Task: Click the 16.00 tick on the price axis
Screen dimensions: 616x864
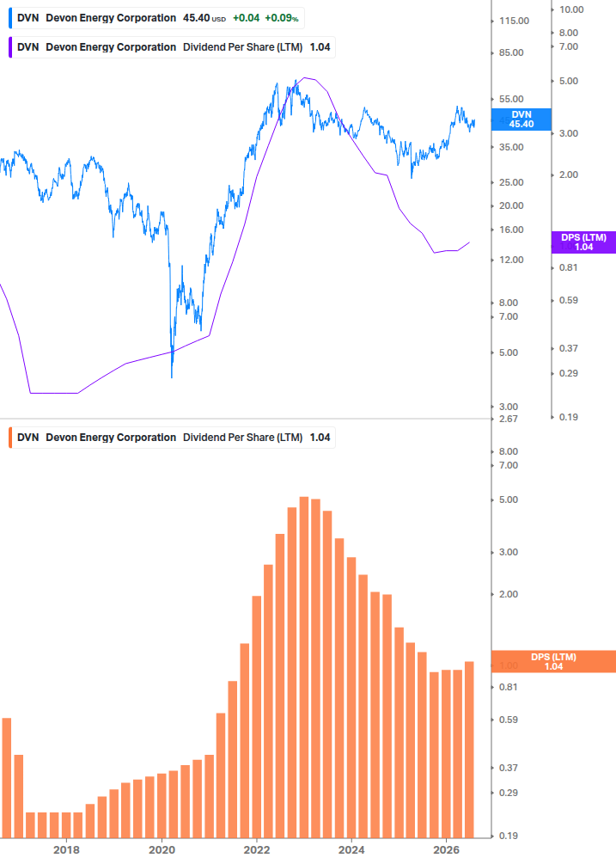Action: pyautogui.click(x=511, y=230)
